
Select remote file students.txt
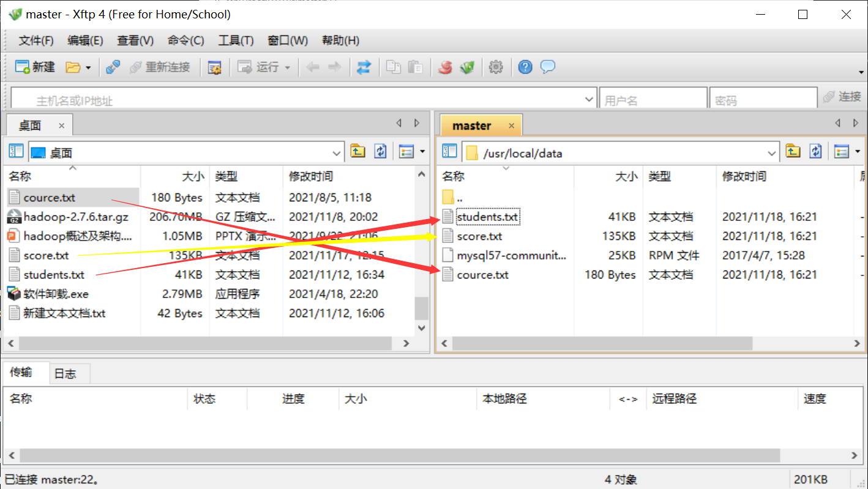[x=487, y=217]
